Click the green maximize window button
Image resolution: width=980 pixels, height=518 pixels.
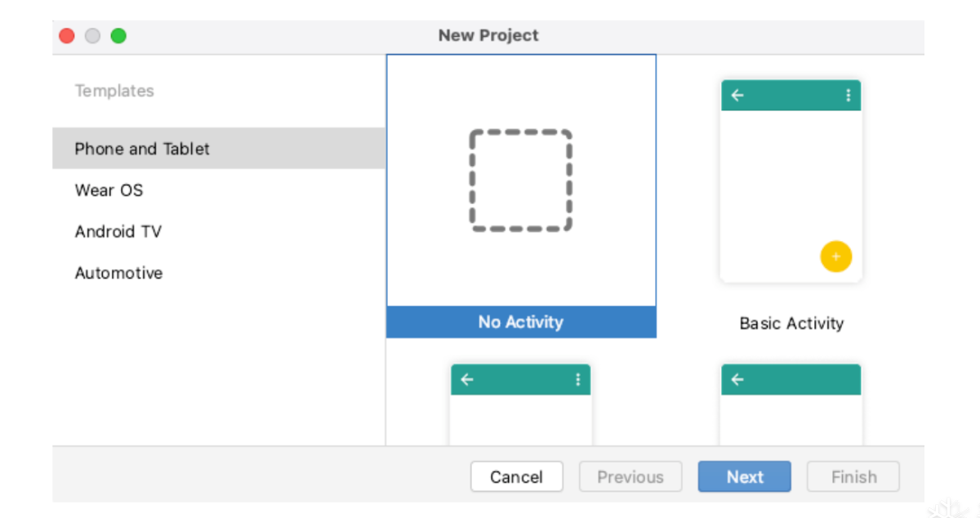point(118,36)
